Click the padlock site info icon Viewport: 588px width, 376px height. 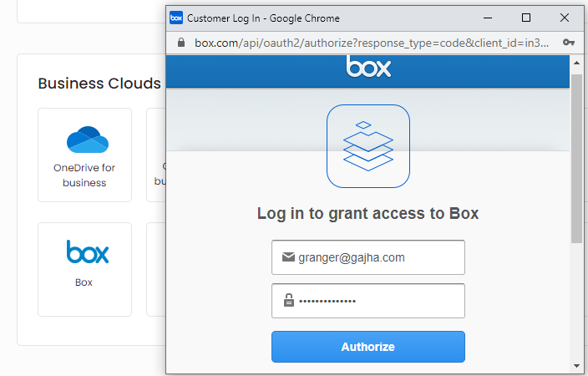click(x=181, y=43)
